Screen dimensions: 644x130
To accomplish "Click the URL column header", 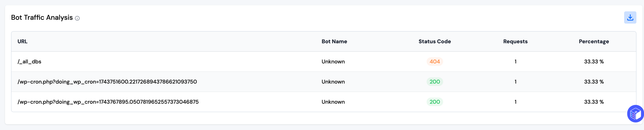I will click(23, 41).
